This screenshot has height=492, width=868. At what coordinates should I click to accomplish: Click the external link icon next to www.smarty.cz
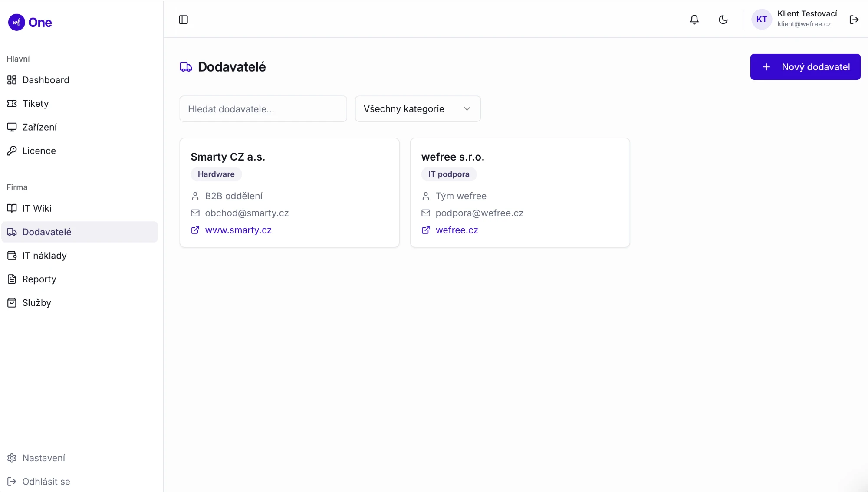click(x=195, y=230)
